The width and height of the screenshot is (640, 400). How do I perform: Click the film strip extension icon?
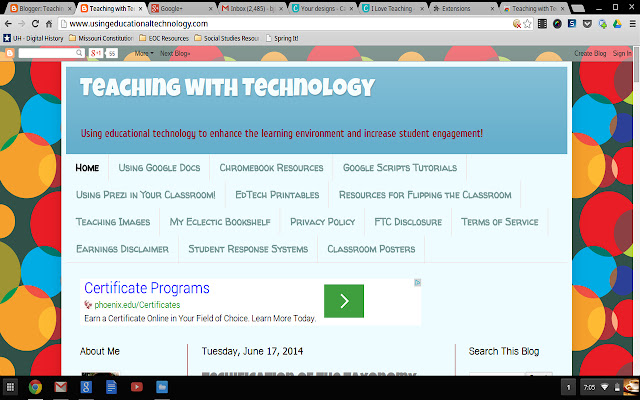tap(542, 24)
